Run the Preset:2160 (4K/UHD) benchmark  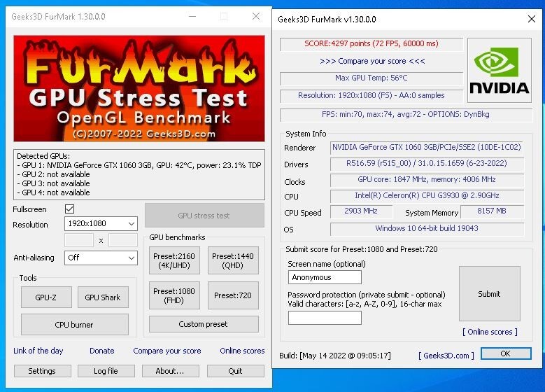click(x=174, y=260)
